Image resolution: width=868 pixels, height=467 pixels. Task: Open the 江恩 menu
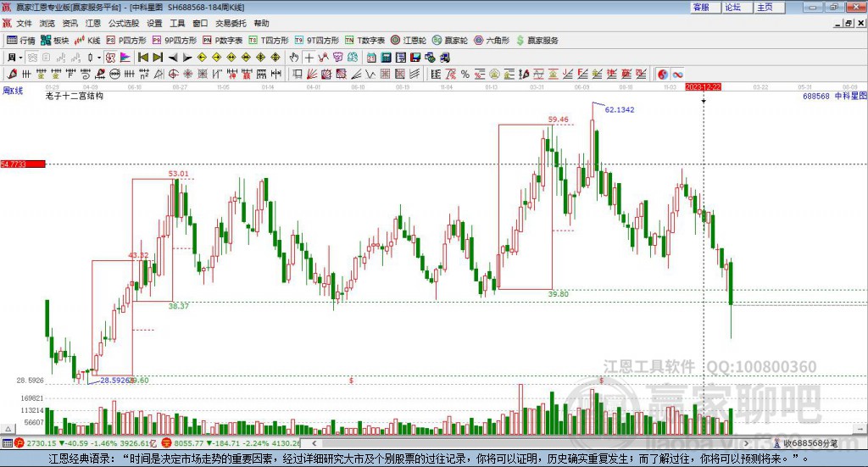(93, 23)
